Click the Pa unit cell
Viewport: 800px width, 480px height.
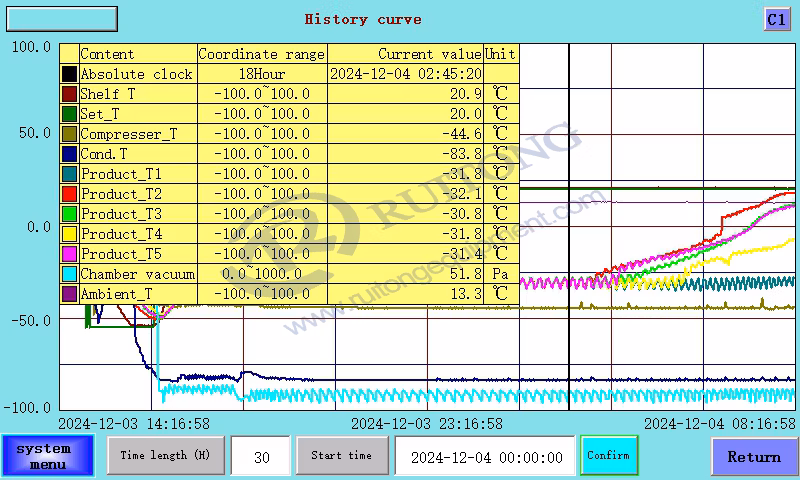501,274
